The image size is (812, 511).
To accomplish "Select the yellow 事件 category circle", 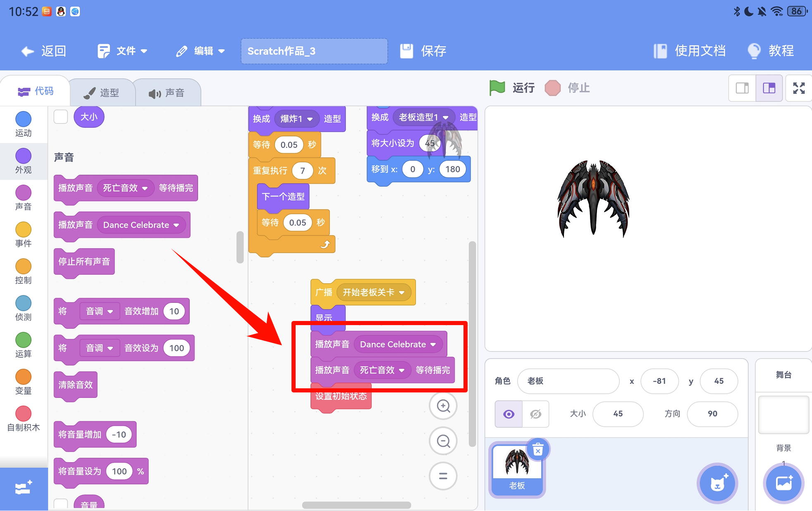I will click(23, 230).
